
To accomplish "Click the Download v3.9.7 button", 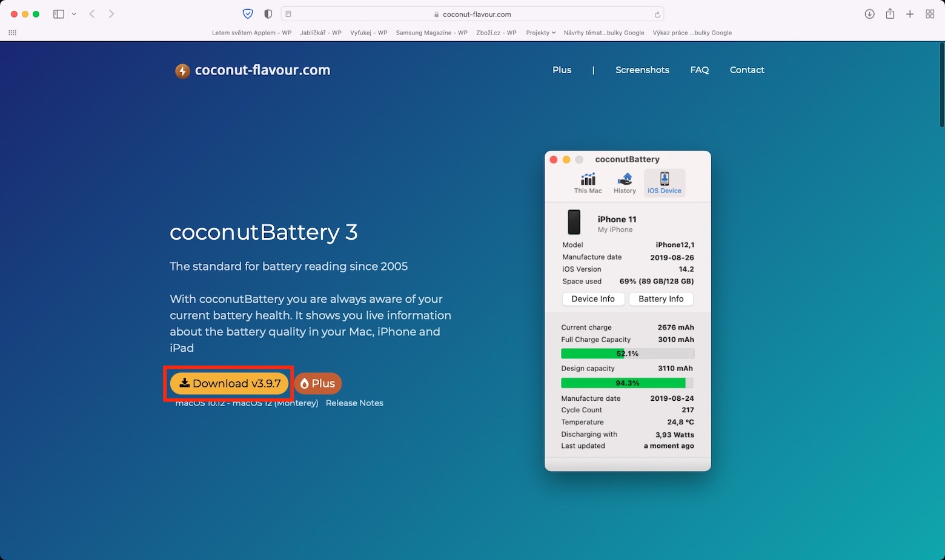I will coord(229,383).
